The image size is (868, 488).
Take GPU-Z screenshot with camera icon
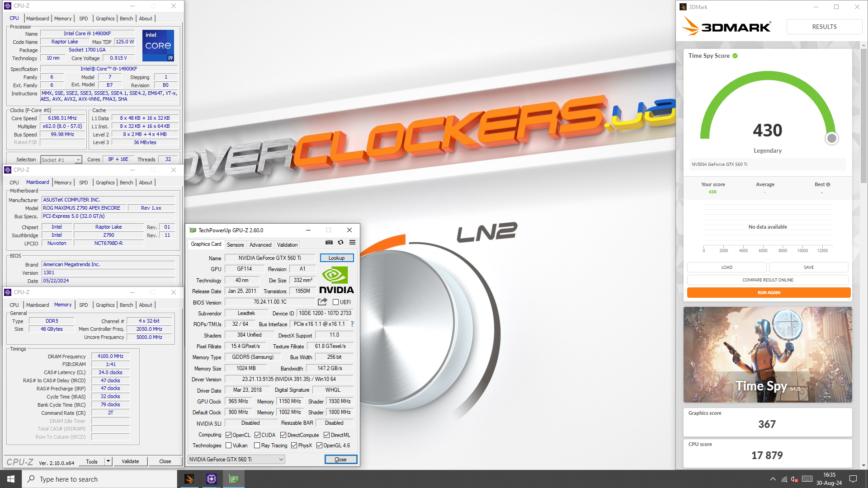click(329, 243)
